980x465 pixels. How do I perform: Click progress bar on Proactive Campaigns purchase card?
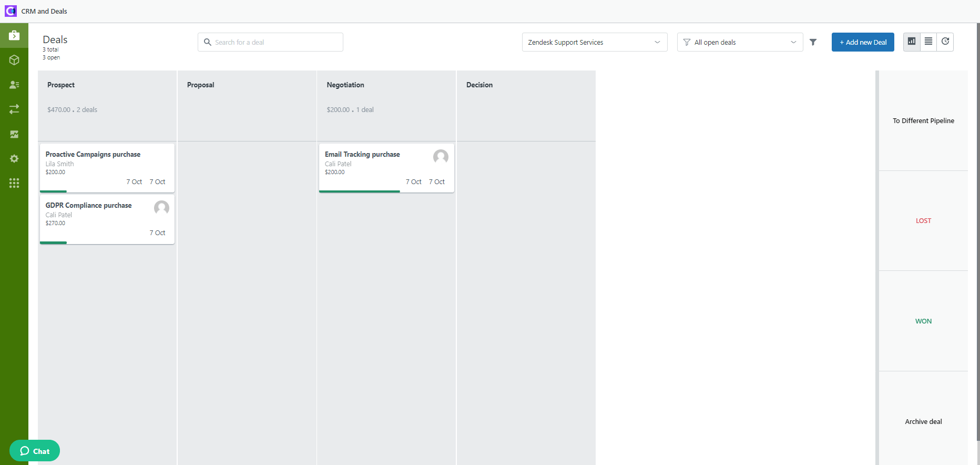point(53,191)
